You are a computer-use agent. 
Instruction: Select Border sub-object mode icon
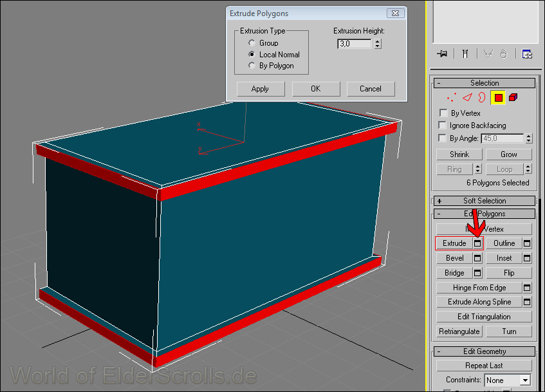(481, 98)
